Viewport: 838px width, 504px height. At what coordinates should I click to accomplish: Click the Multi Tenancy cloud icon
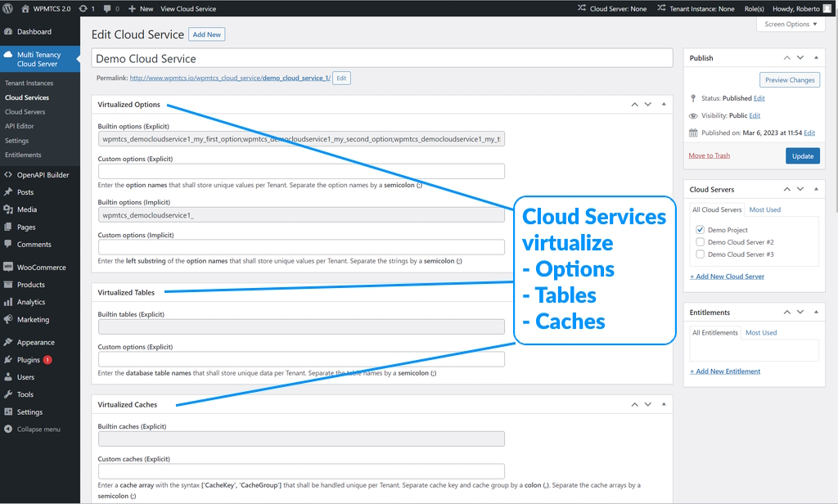click(x=8, y=55)
